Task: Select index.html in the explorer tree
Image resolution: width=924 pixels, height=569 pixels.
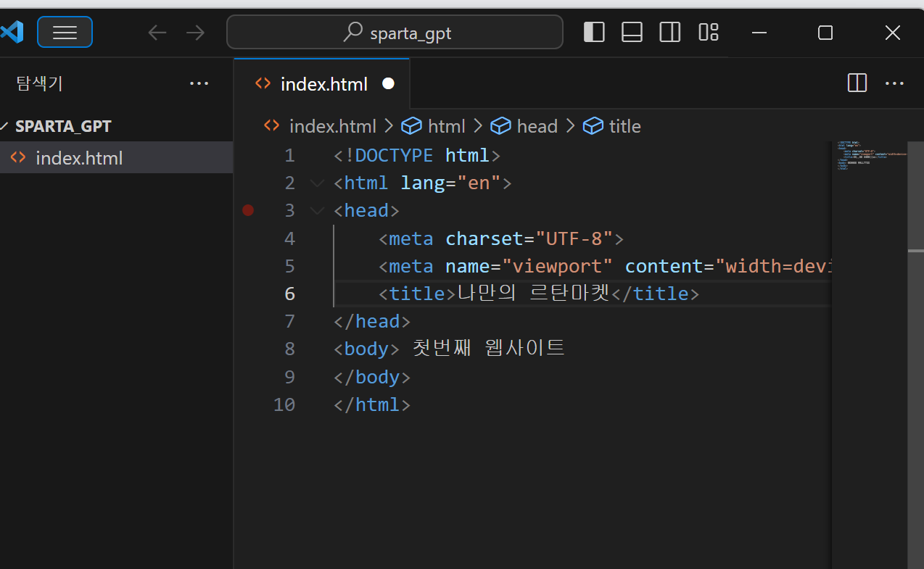Action: click(x=116, y=158)
